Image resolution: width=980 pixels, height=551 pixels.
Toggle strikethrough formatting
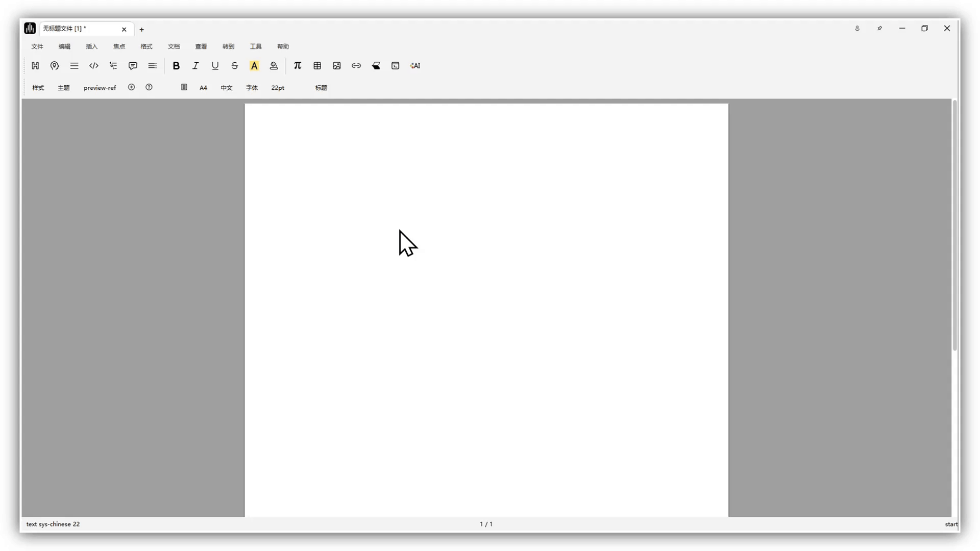click(235, 66)
